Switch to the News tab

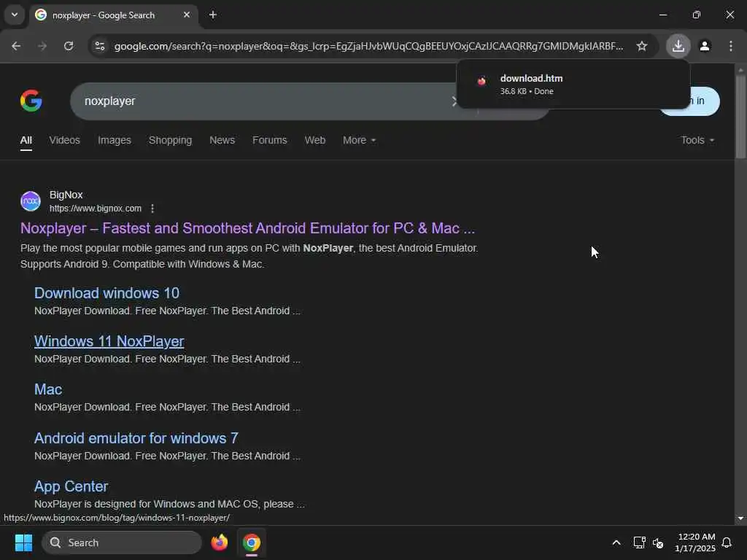tap(222, 140)
